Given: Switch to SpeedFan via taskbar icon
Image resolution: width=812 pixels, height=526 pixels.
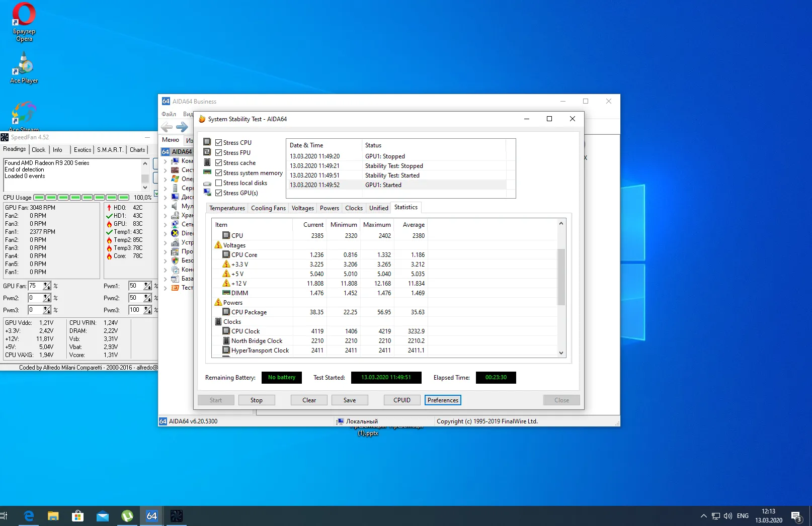Looking at the screenshot, I should (x=177, y=516).
